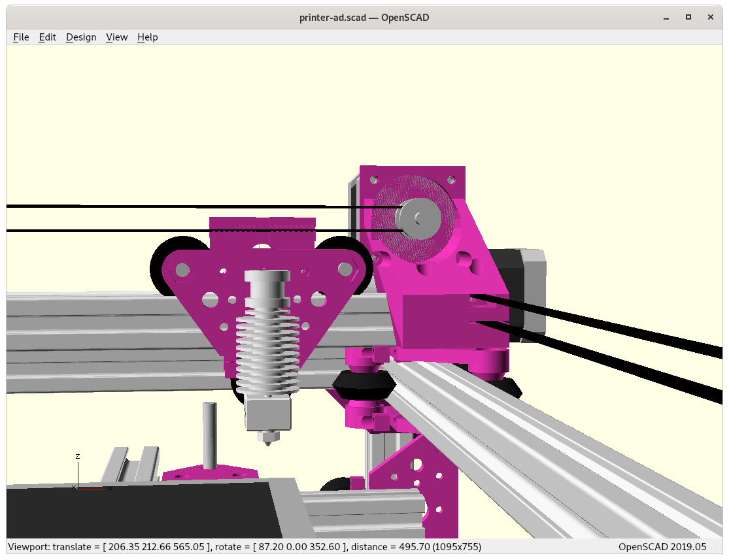729x560 pixels.
Task: Open the Help menu
Action: click(147, 37)
